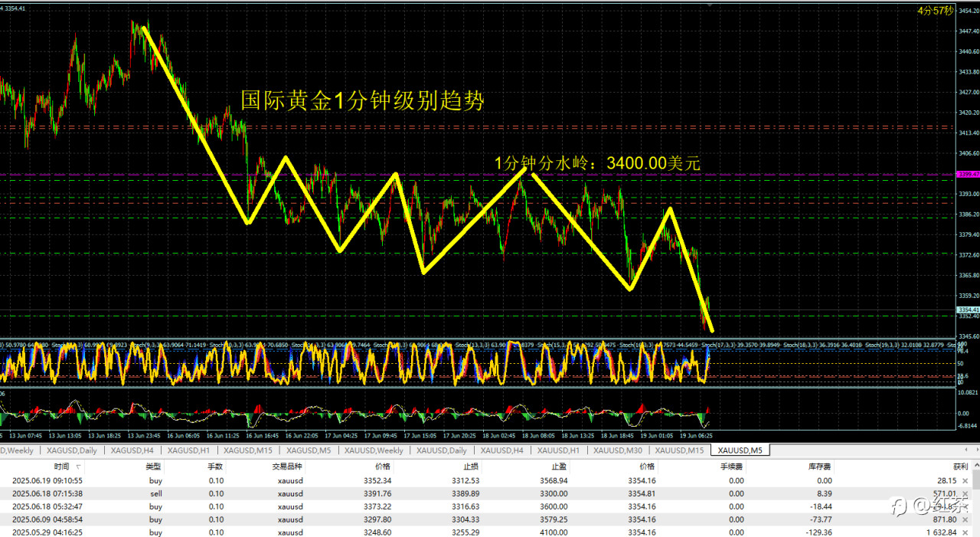The height and width of the screenshot is (537, 980).
Task: Select the XAUUSD,M30 chart tab
Action: pyautogui.click(x=618, y=450)
